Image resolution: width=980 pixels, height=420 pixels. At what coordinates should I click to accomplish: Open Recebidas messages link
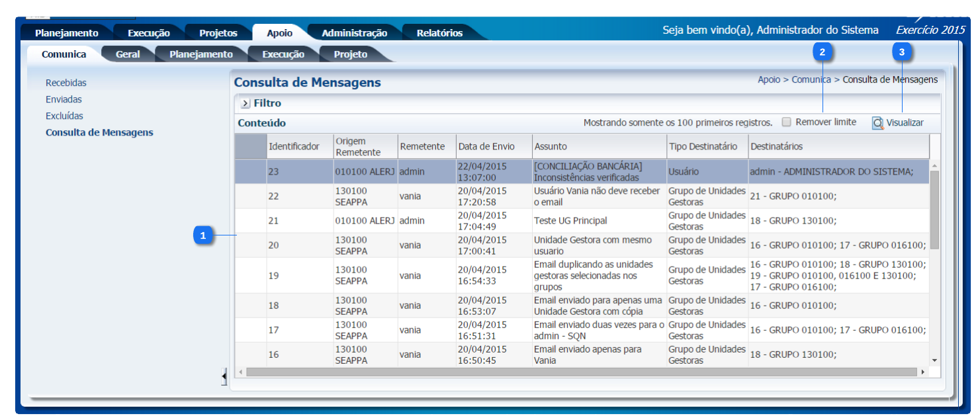pyautogui.click(x=66, y=83)
